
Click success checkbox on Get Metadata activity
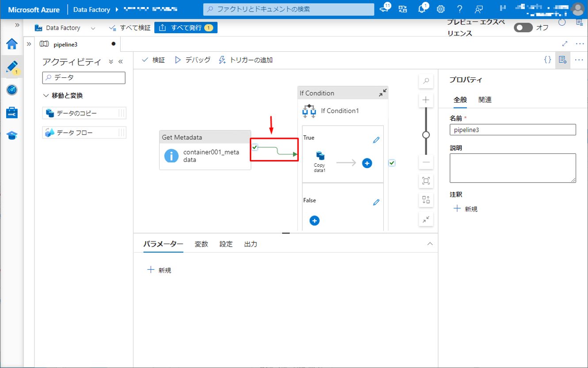coord(255,147)
